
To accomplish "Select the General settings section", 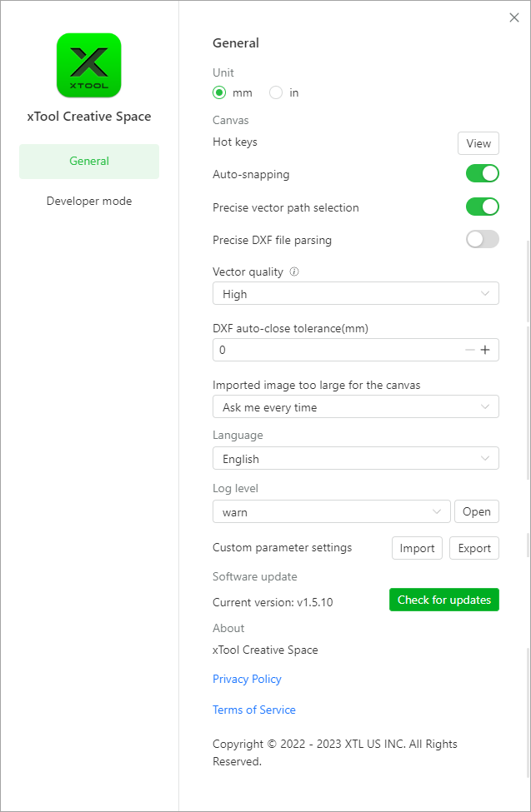I will coord(88,161).
